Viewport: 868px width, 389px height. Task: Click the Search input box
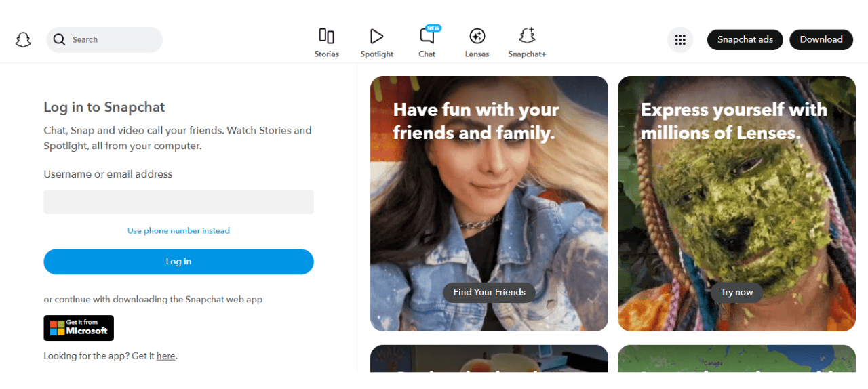[104, 39]
